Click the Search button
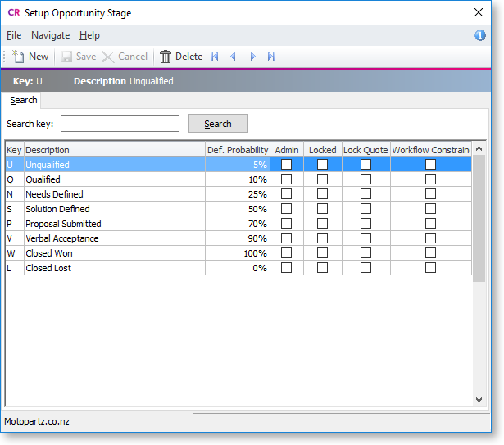 [218, 124]
